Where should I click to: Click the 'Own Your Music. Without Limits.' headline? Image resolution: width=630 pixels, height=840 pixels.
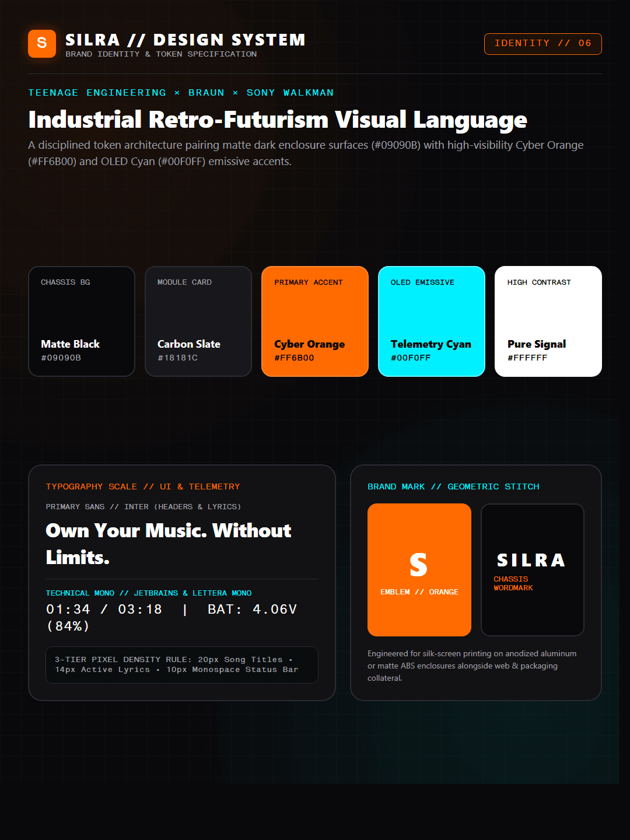pyautogui.click(x=169, y=544)
